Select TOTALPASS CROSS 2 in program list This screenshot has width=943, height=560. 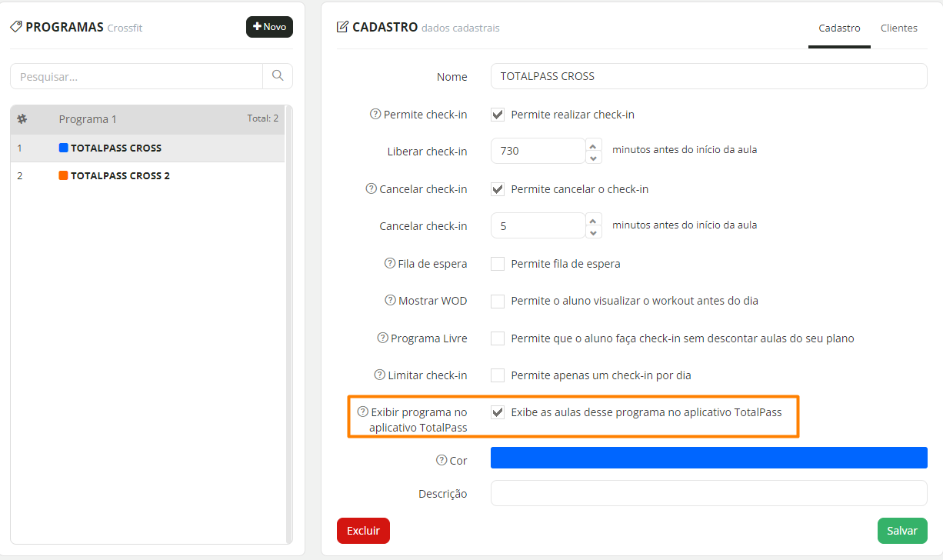click(147, 175)
